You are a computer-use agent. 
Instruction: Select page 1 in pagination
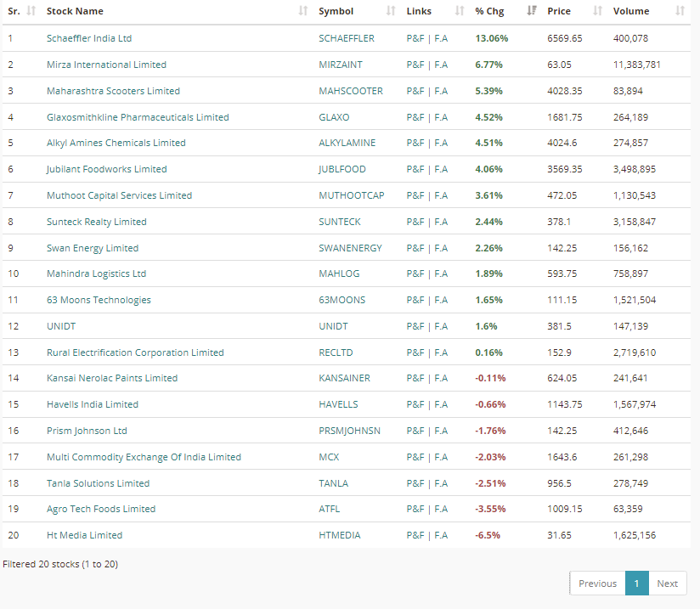point(636,584)
